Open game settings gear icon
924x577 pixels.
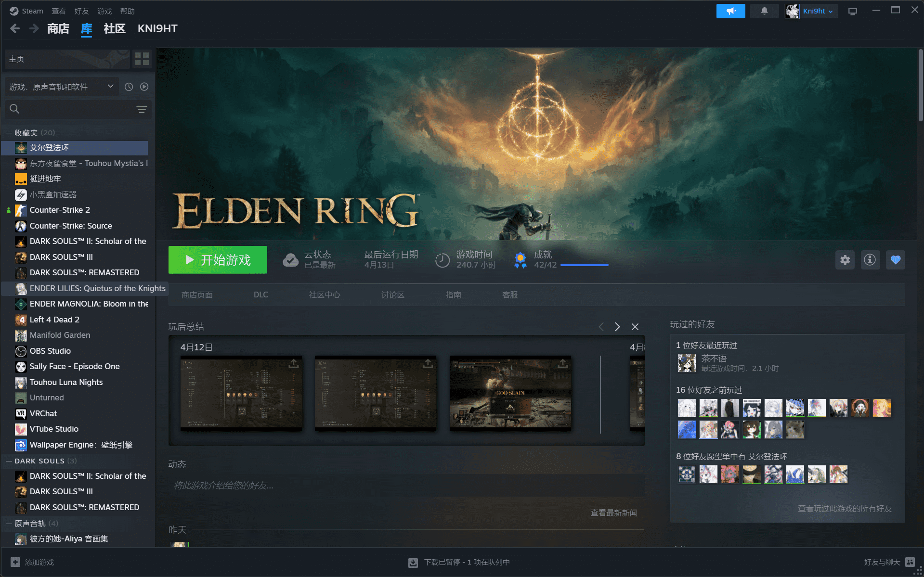coord(845,260)
